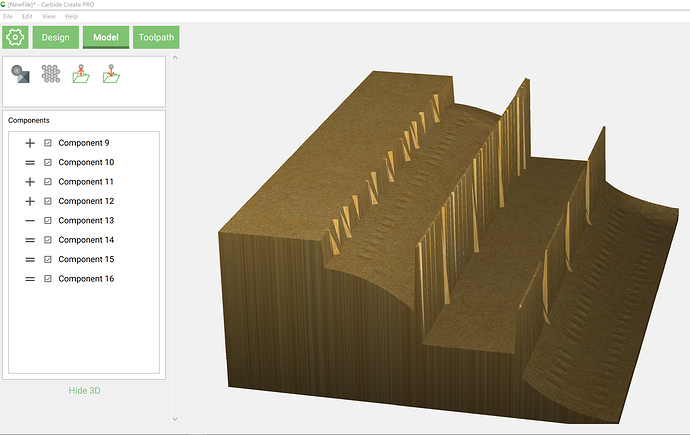This screenshot has height=435, width=690.
Task: Click the first green folder import icon
Action: click(x=82, y=74)
